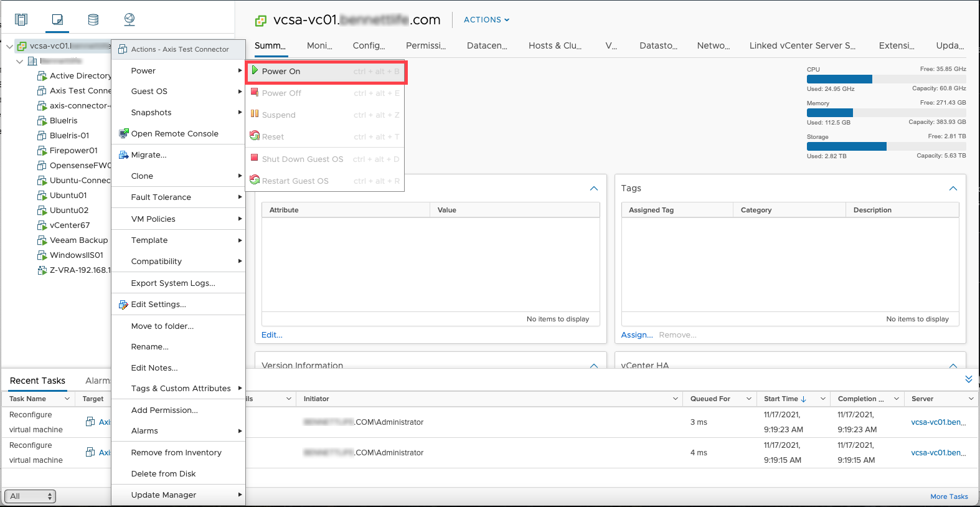Open Networking inventory view icon
The image size is (980, 507).
[x=130, y=19]
